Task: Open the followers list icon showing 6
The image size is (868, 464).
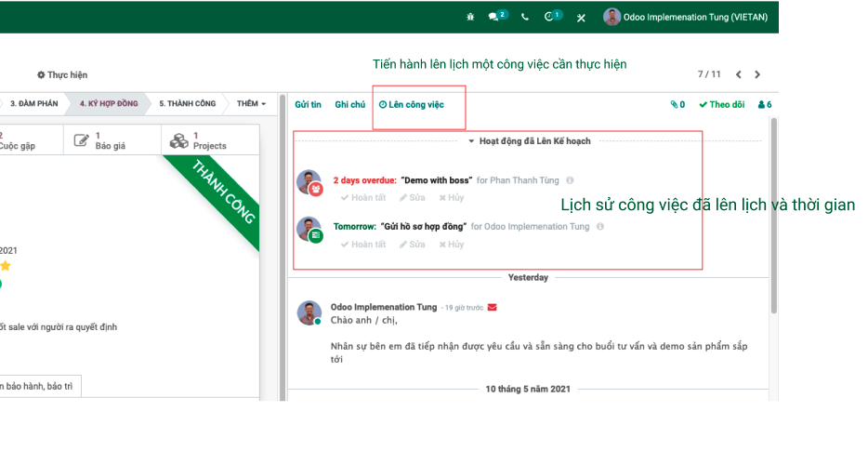Action: [x=765, y=104]
